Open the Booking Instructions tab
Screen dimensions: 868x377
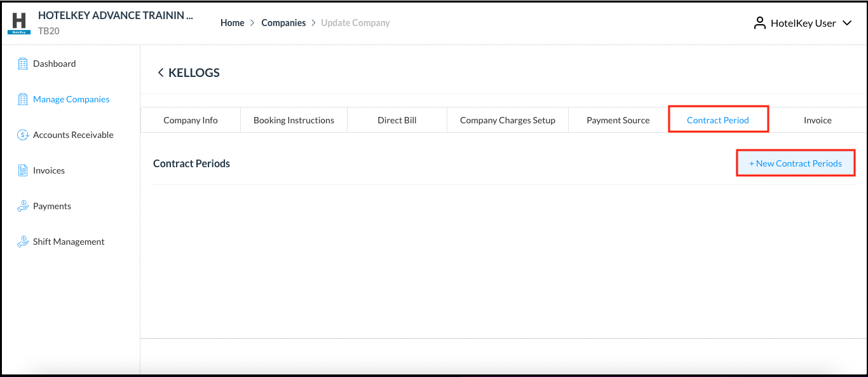294,120
